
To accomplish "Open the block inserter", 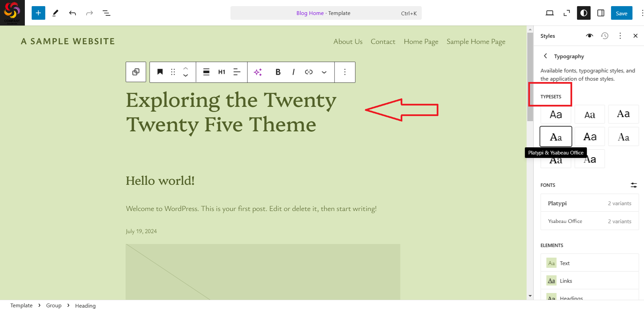I will [x=38, y=13].
